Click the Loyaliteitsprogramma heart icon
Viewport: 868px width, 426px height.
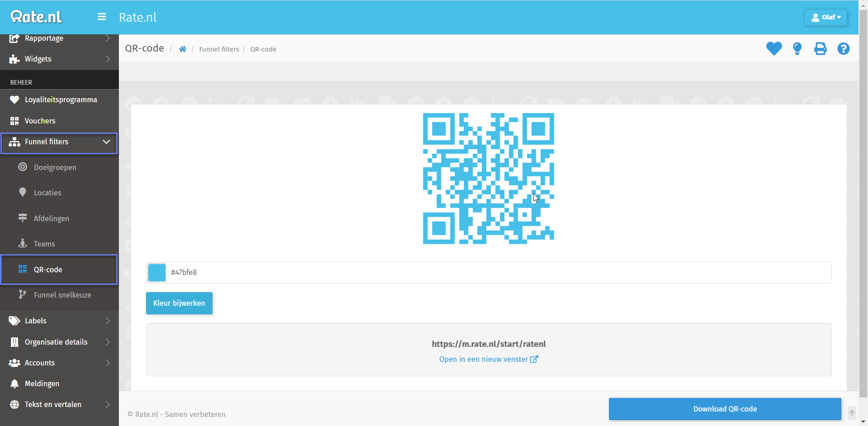click(14, 99)
